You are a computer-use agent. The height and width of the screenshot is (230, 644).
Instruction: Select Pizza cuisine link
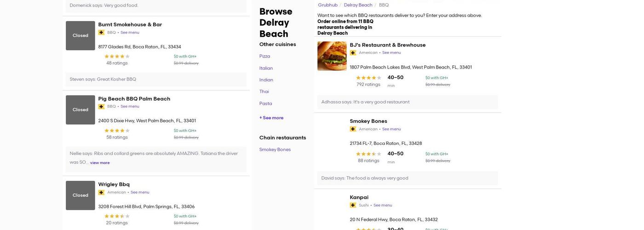[264, 57]
